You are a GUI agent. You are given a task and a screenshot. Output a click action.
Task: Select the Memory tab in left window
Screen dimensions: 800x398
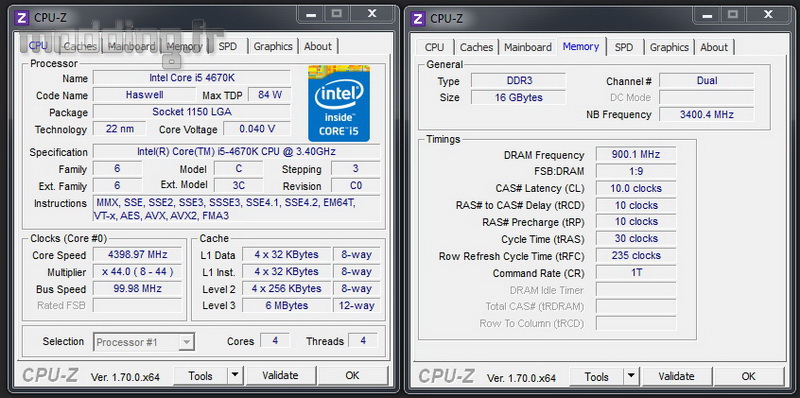click(184, 46)
